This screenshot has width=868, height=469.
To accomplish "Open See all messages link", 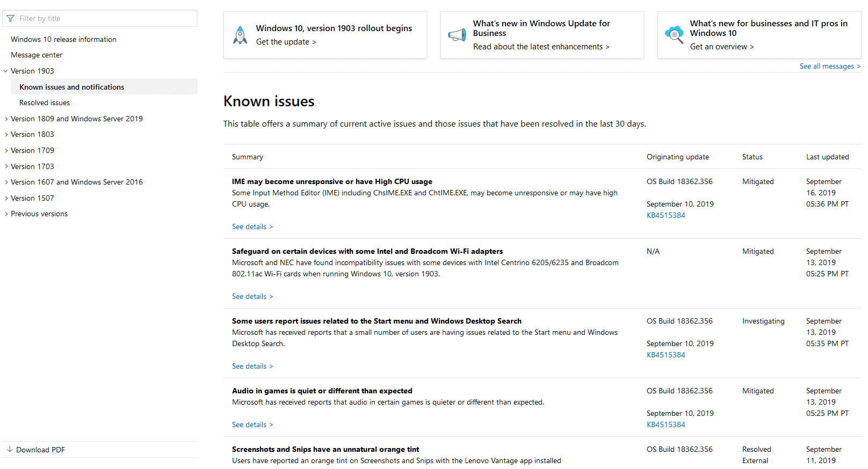I will point(829,67).
